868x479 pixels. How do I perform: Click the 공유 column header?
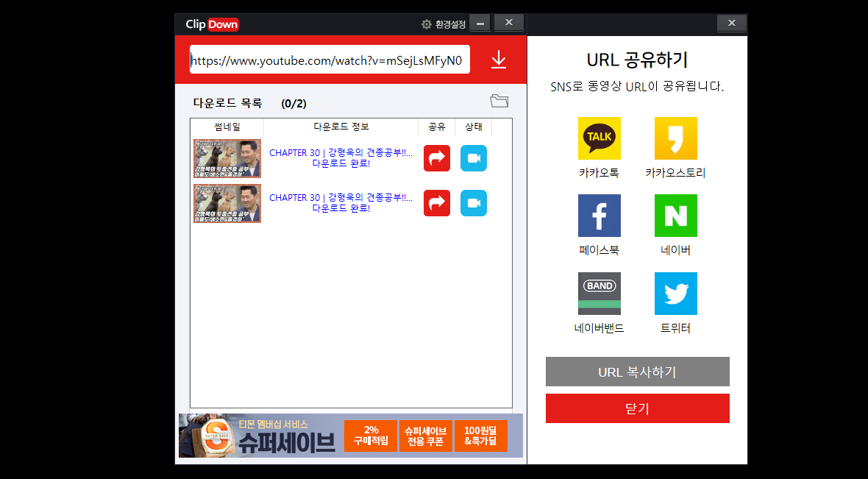[437, 127]
